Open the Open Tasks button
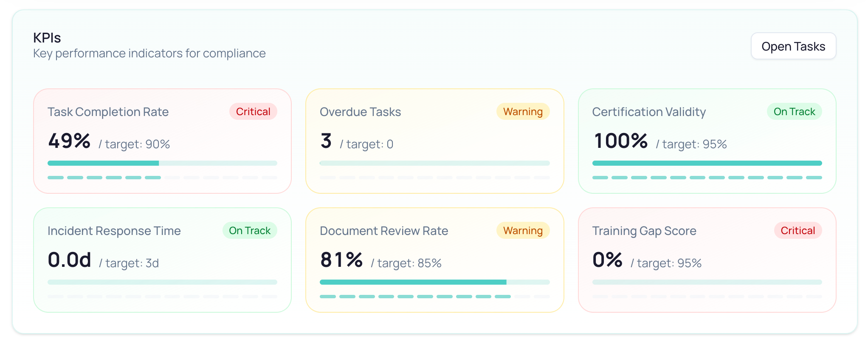 793,46
